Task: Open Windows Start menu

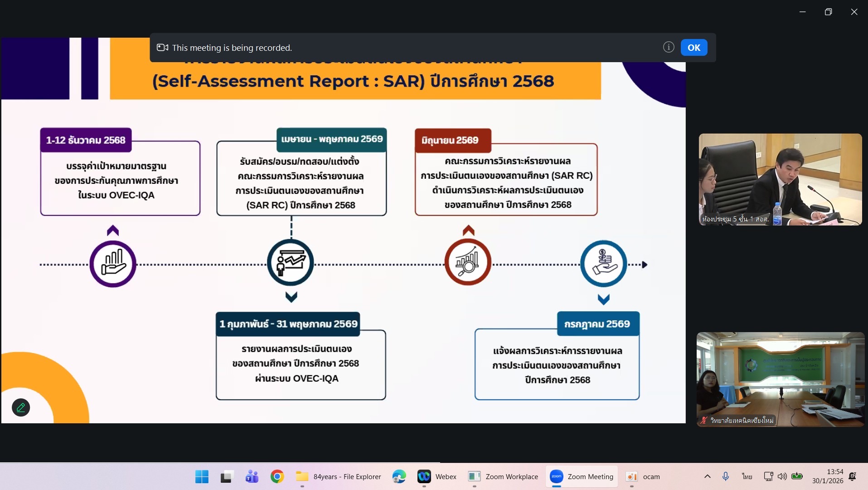Action: point(202,476)
